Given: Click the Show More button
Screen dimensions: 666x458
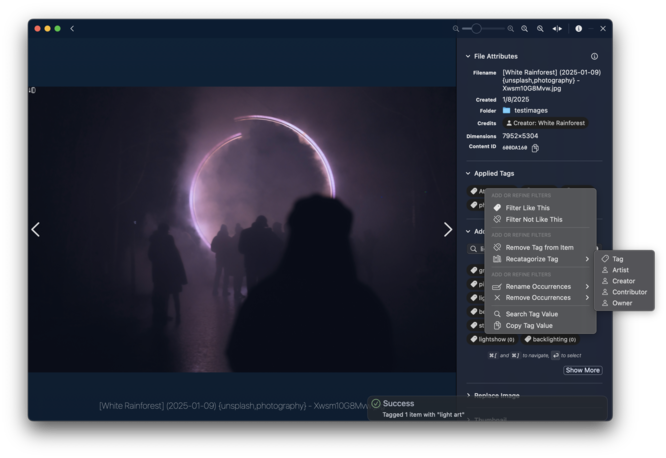Looking at the screenshot, I should coord(583,370).
